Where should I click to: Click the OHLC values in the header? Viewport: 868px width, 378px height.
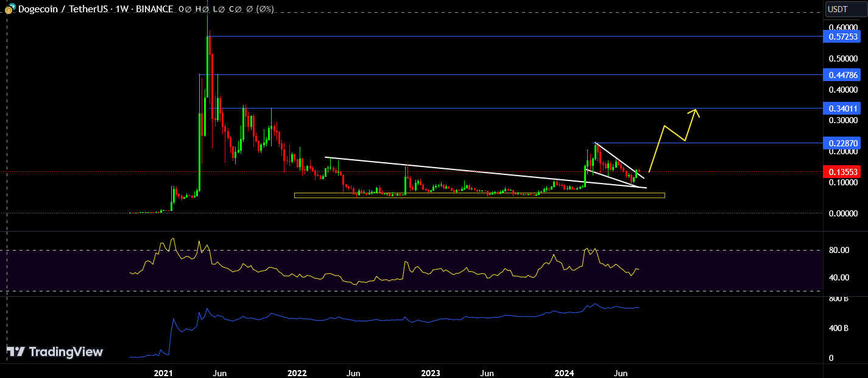click(x=225, y=9)
